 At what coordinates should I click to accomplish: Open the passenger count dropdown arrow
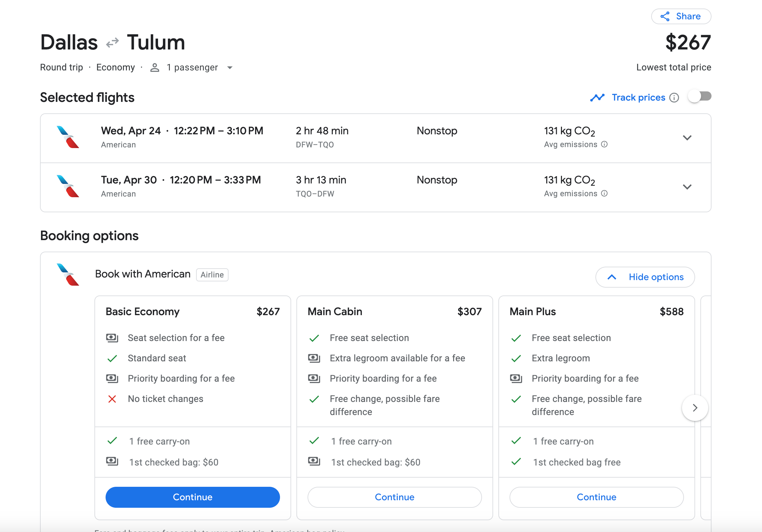[230, 68]
